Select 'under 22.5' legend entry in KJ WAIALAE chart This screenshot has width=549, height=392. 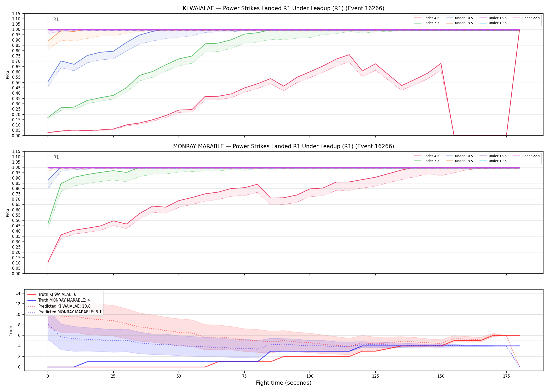pyautogui.click(x=527, y=18)
